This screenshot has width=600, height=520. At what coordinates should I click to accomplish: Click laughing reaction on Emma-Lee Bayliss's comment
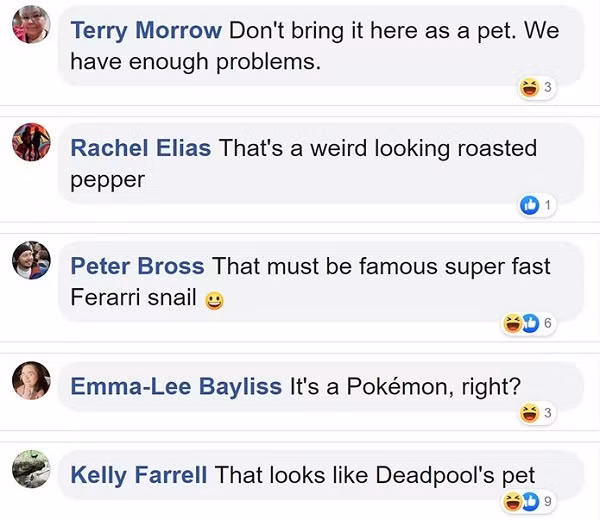pos(529,413)
